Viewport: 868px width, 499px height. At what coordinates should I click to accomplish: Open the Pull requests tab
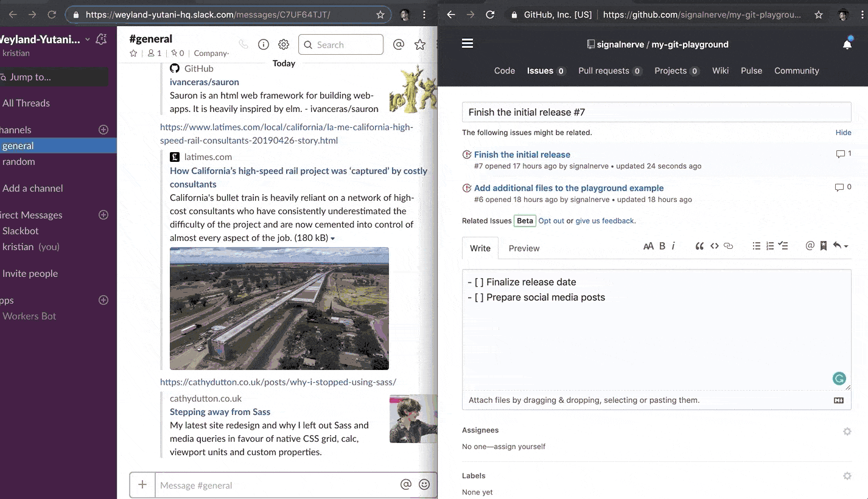click(603, 71)
